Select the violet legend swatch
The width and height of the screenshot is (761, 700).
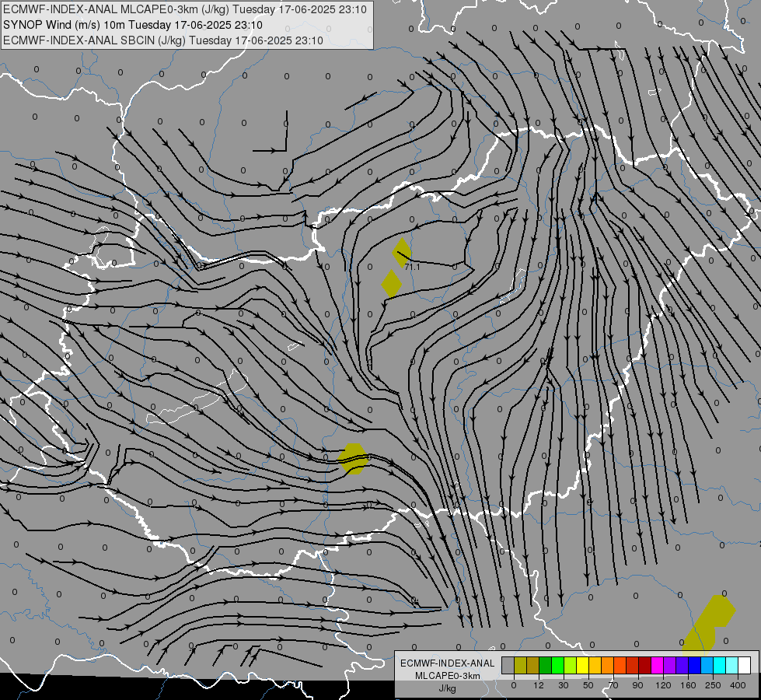click(682, 666)
